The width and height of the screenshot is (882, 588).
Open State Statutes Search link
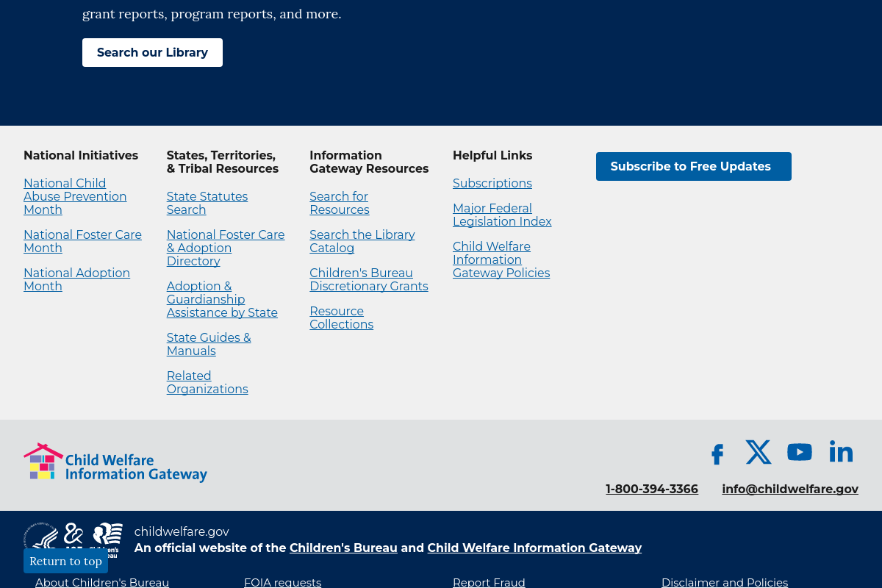click(207, 203)
